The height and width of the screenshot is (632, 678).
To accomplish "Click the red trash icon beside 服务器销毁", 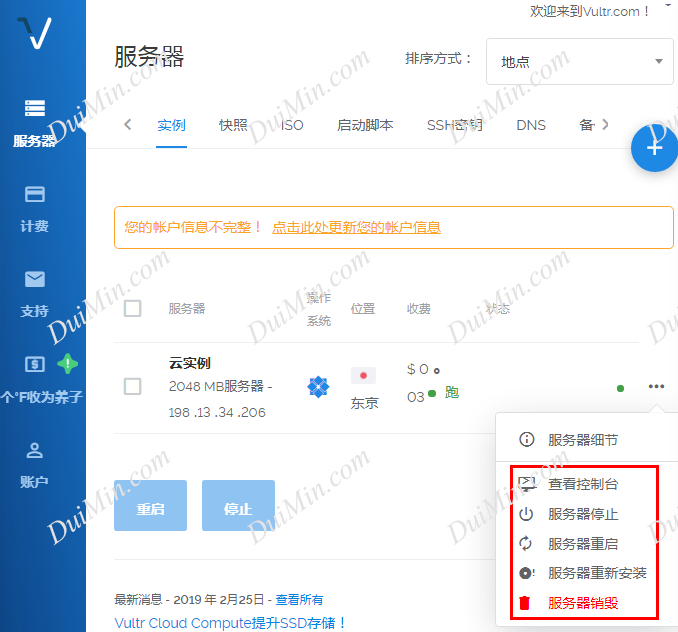I will [x=524, y=603].
